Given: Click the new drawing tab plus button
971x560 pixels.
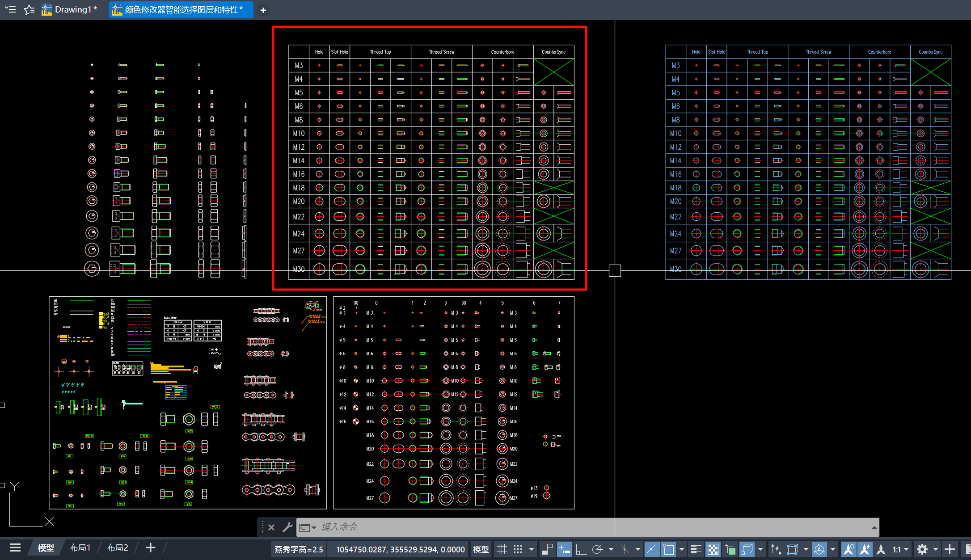Looking at the screenshot, I should [263, 10].
